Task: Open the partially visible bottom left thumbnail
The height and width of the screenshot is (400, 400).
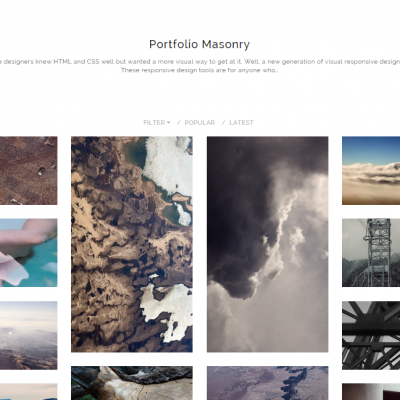Action: tap(29, 392)
